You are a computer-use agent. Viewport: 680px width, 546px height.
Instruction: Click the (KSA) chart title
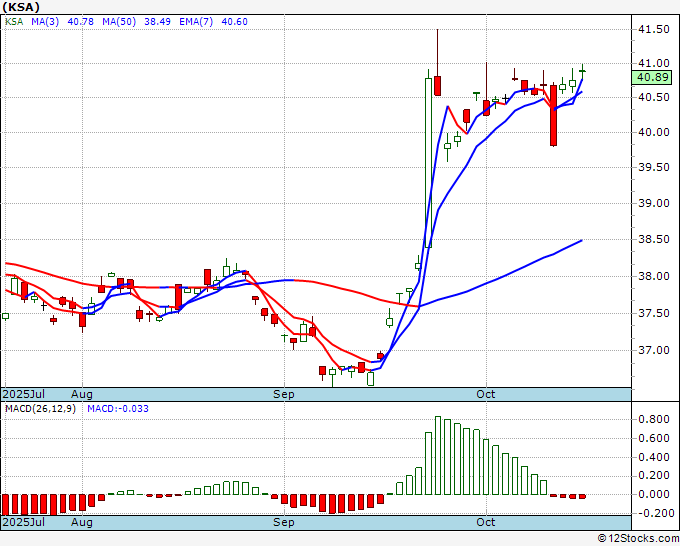point(21,7)
